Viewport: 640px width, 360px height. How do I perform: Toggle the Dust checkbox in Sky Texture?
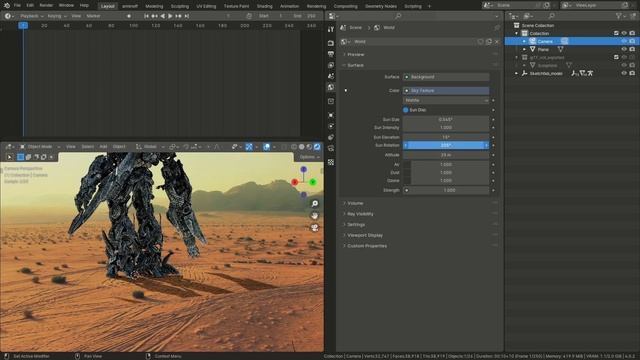point(407,173)
